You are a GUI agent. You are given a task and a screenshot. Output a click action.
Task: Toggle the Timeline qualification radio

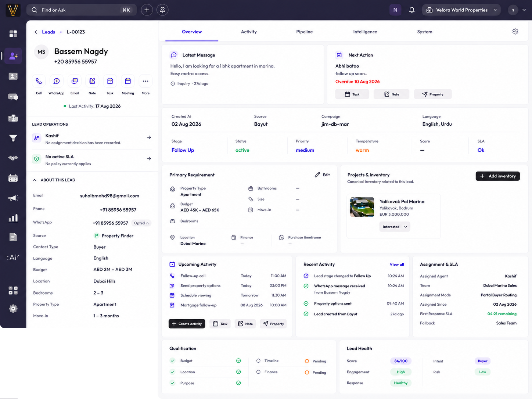tap(258, 361)
